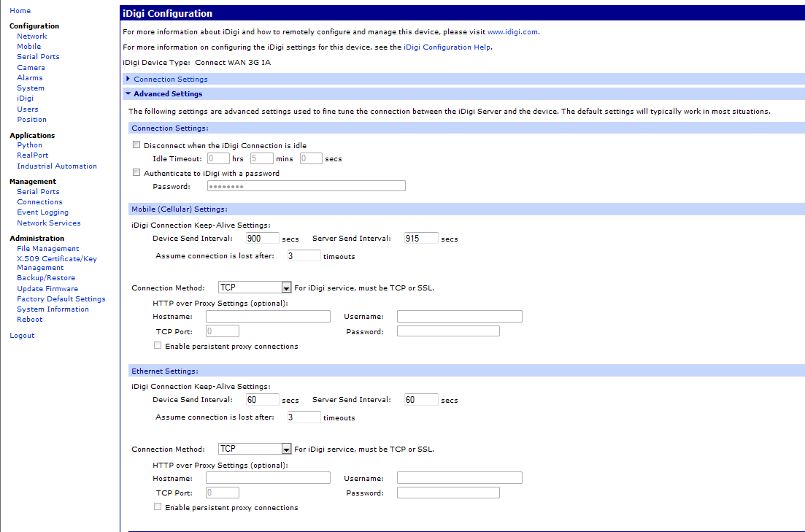Viewport: 805px width, 532px height.
Task: Toggle Mobile Enable persistent proxy connections checkbox
Action: [158, 346]
